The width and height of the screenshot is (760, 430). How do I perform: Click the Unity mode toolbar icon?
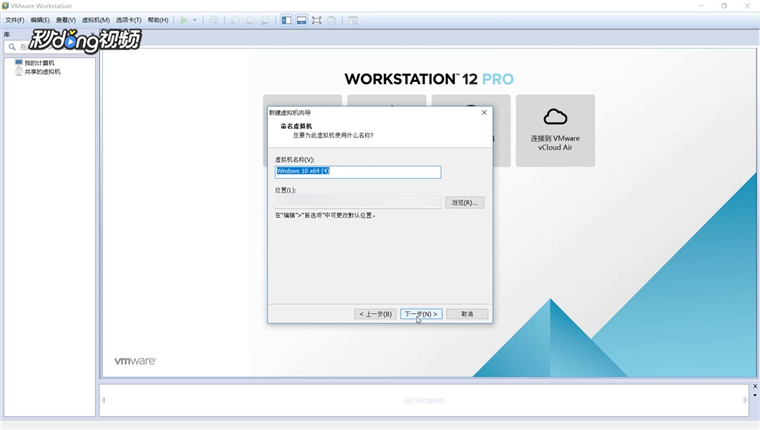tap(332, 20)
